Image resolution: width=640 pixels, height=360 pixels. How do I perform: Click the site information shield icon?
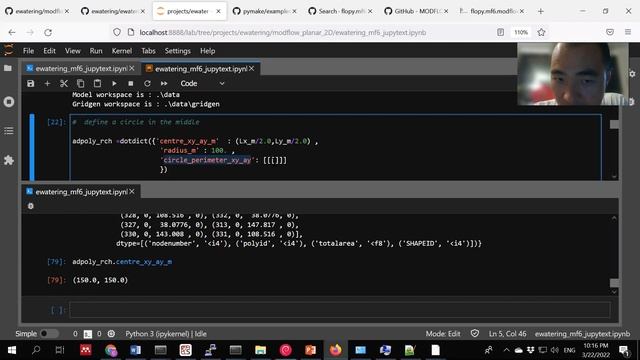pos(117,32)
